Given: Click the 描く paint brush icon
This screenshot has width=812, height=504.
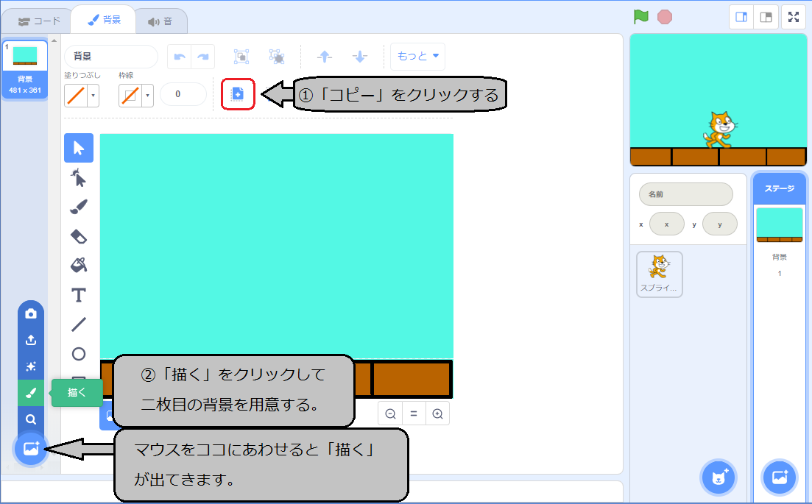Looking at the screenshot, I should point(31,393).
